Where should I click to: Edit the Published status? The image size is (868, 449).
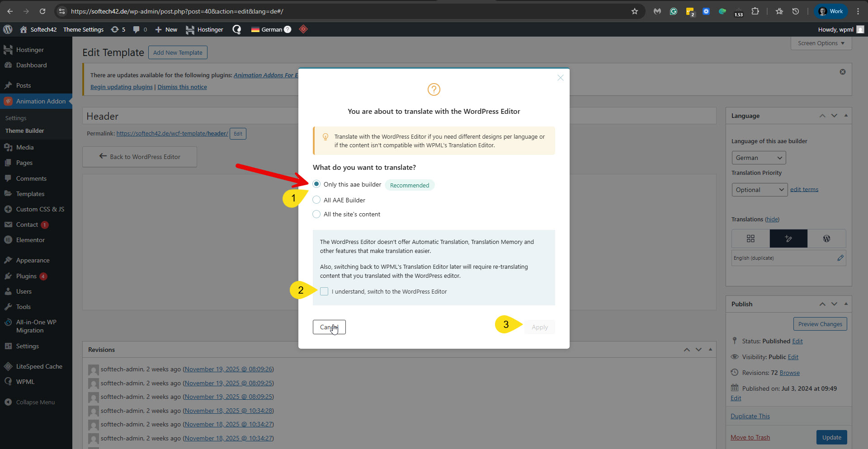pyautogui.click(x=797, y=341)
